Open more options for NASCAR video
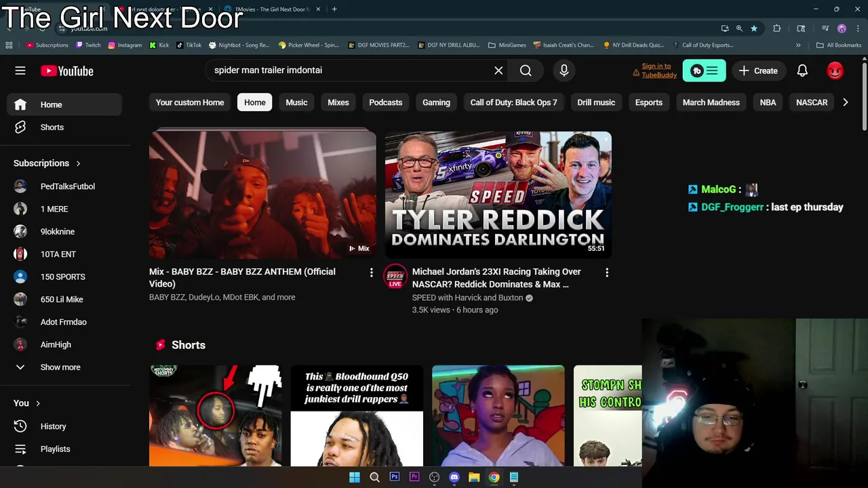 tap(607, 272)
